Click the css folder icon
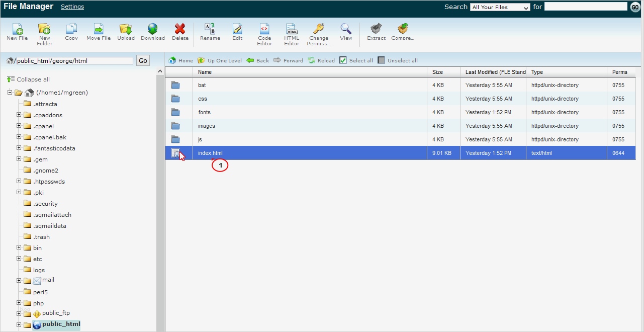The image size is (644, 332). click(x=175, y=99)
